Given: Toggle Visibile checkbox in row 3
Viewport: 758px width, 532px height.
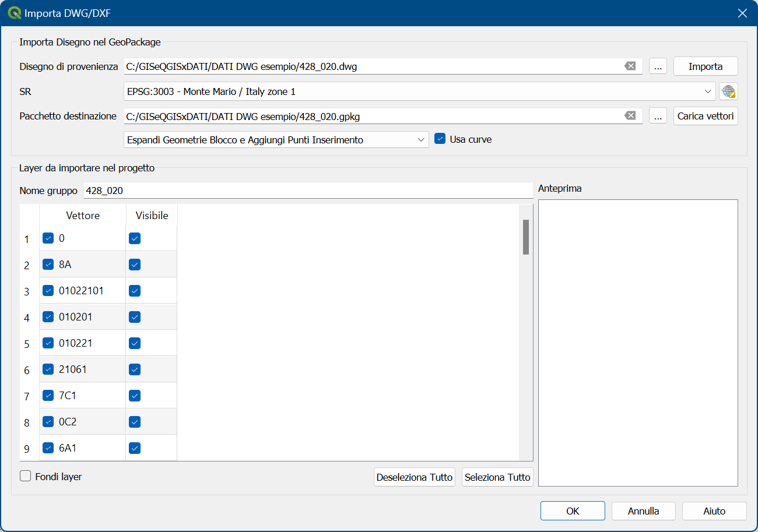Looking at the screenshot, I should (135, 291).
